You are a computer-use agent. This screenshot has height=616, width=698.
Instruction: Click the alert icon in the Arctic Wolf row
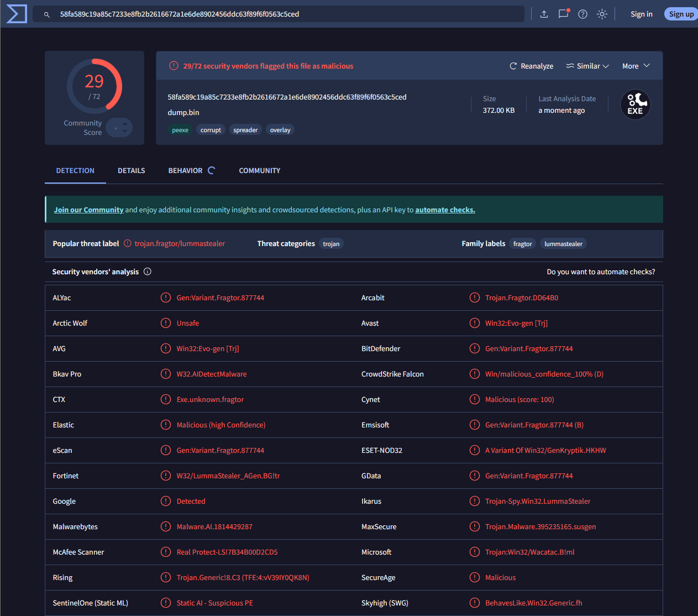pos(166,323)
